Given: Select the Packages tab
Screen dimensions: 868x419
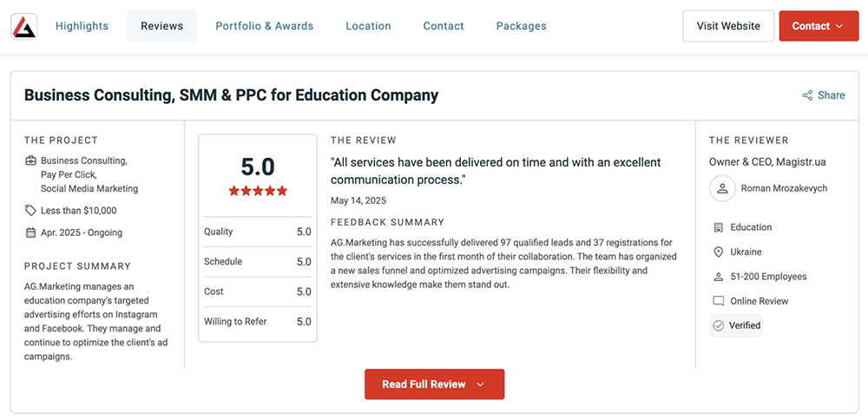Looking at the screenshot, I should coord(521,26).
